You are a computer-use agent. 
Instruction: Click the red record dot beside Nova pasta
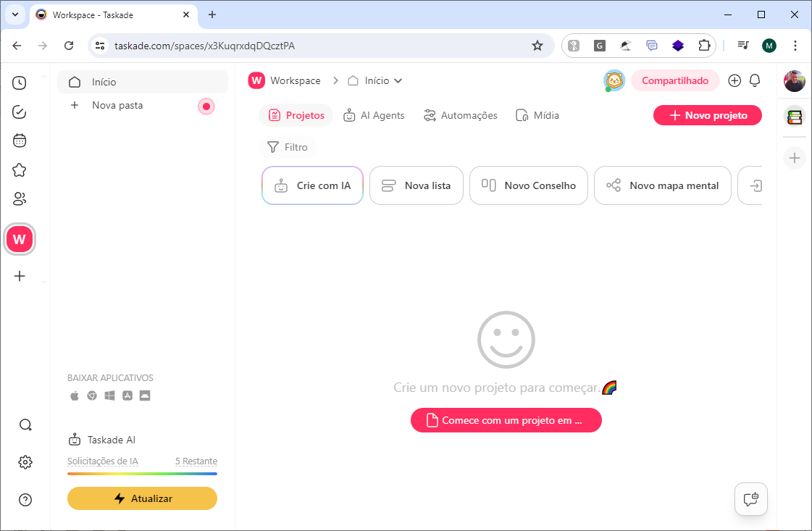tap(206, 106)
